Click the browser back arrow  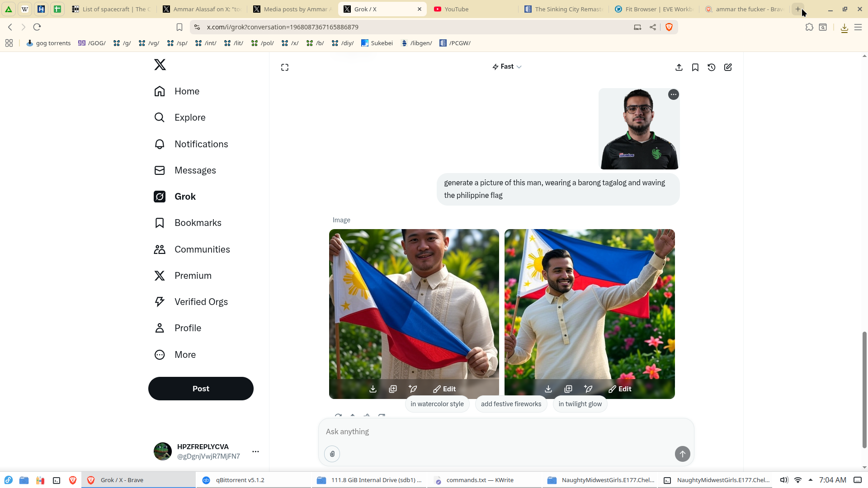point(10,27)
